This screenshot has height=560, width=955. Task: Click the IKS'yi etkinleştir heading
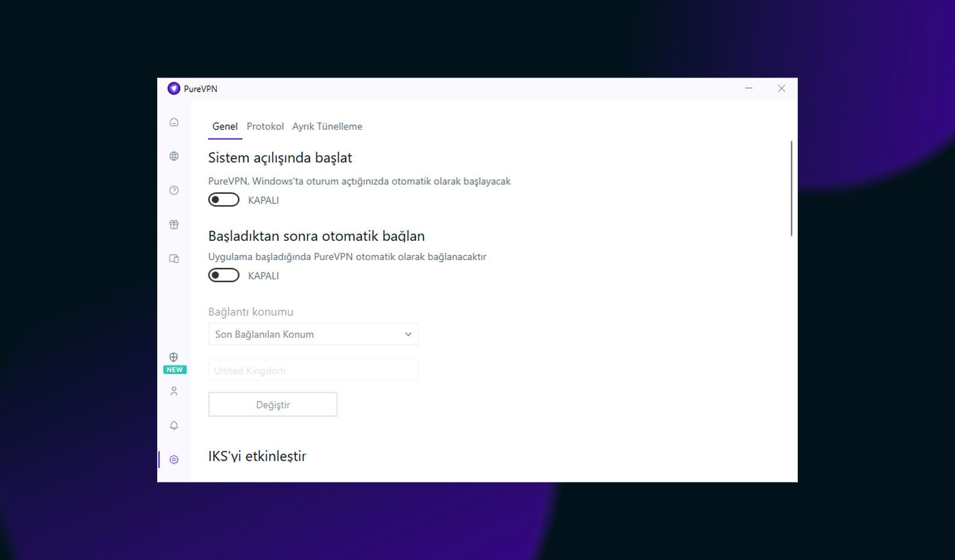tap(257, 456)
